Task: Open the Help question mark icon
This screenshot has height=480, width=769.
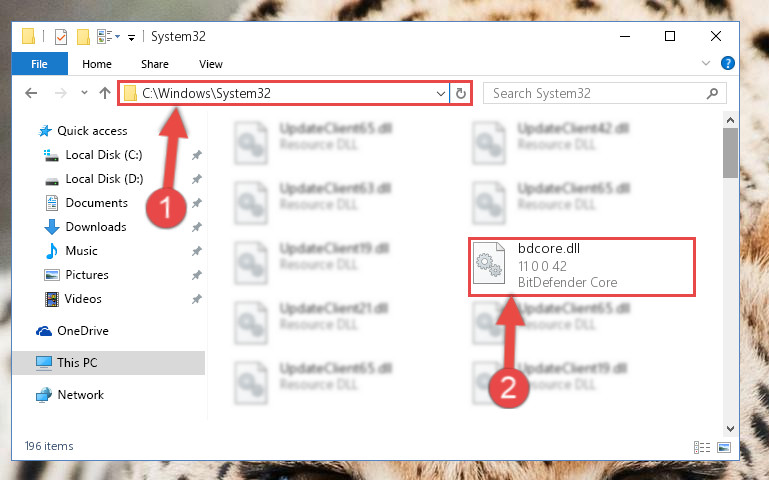Action: [x=728, y=63]
